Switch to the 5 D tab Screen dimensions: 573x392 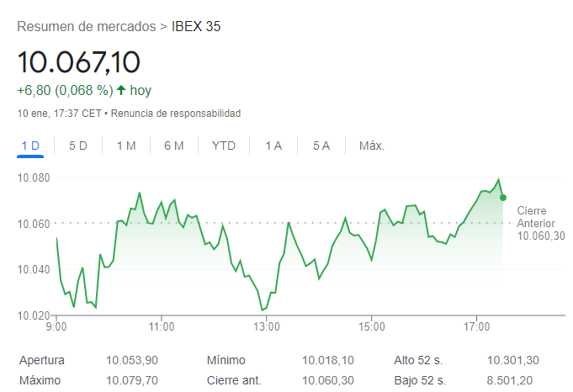click(78, 146)
